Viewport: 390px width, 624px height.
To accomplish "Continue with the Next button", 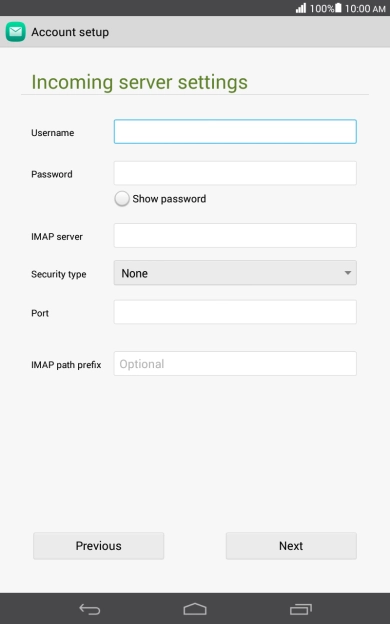I will [x=291, y=546].
